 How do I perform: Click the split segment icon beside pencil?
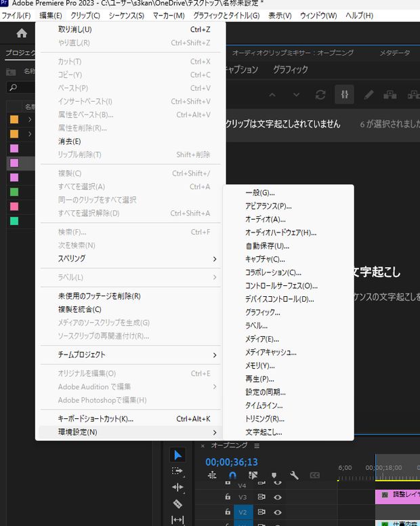390,95
